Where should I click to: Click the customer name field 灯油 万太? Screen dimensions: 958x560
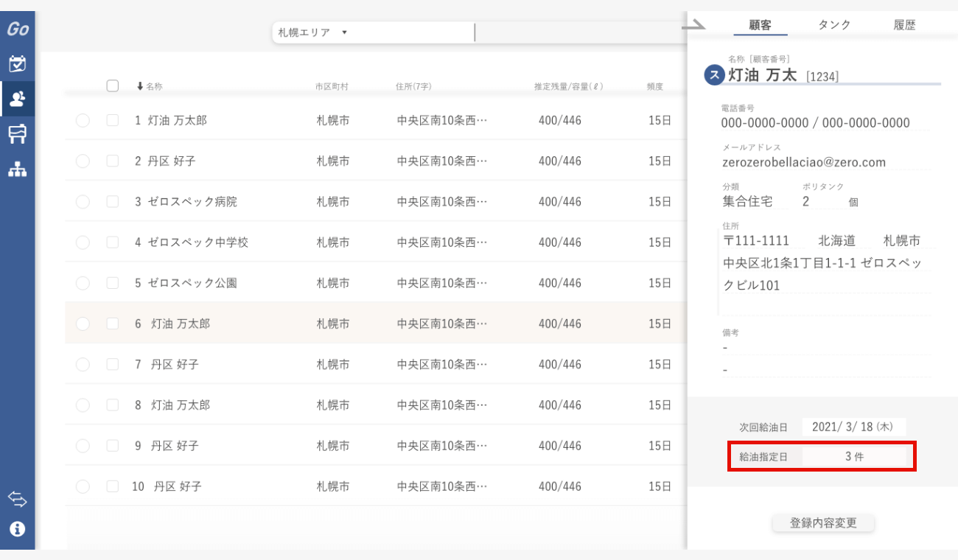(x=763, y=75)
